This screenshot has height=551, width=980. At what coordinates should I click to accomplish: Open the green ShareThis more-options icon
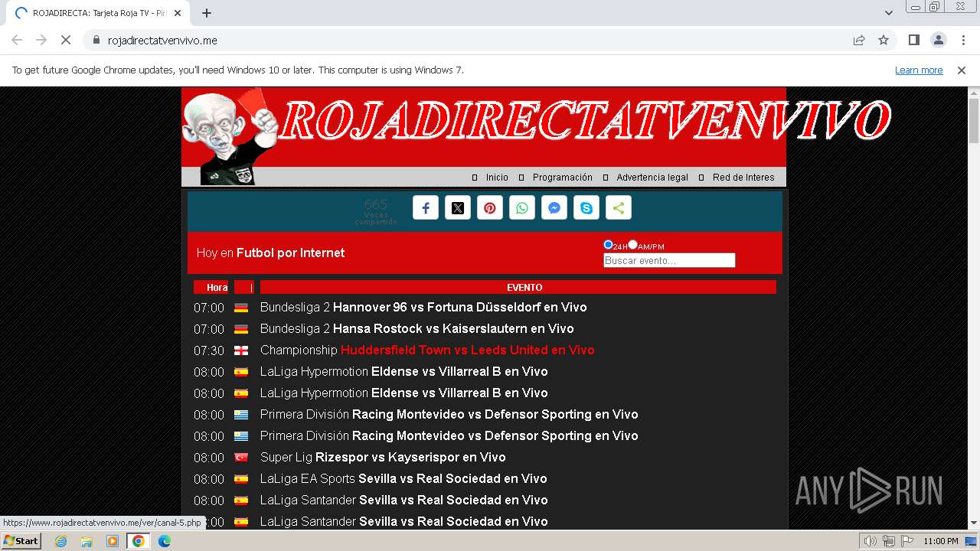[619, 208]
